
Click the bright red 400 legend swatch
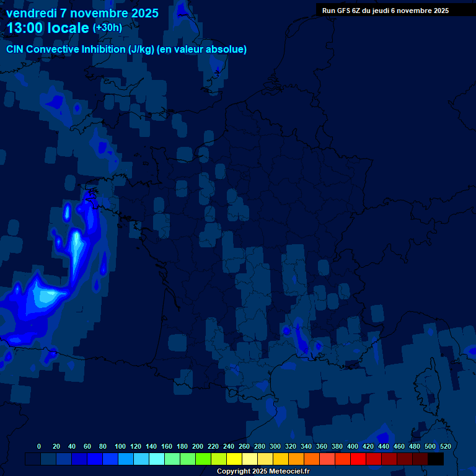click(x=358, y=459)
